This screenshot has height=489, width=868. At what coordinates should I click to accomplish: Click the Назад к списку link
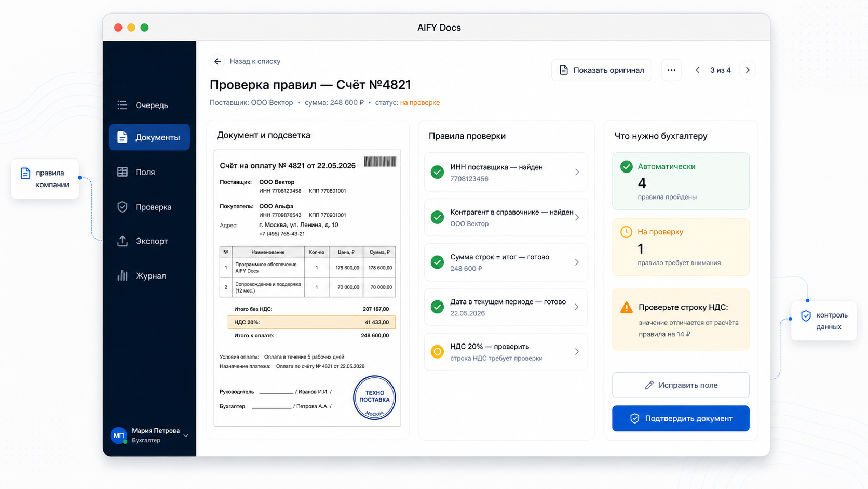click(255, 61)
